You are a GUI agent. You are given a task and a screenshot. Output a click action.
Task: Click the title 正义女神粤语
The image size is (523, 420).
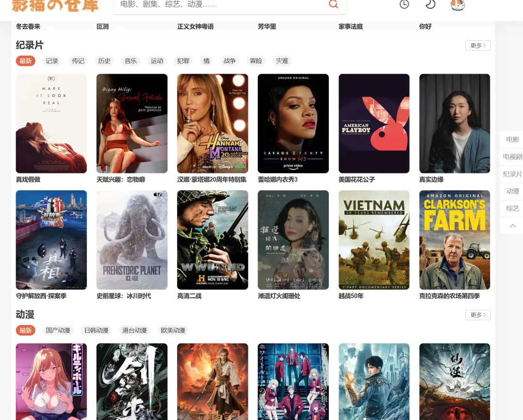coord(196,26)
